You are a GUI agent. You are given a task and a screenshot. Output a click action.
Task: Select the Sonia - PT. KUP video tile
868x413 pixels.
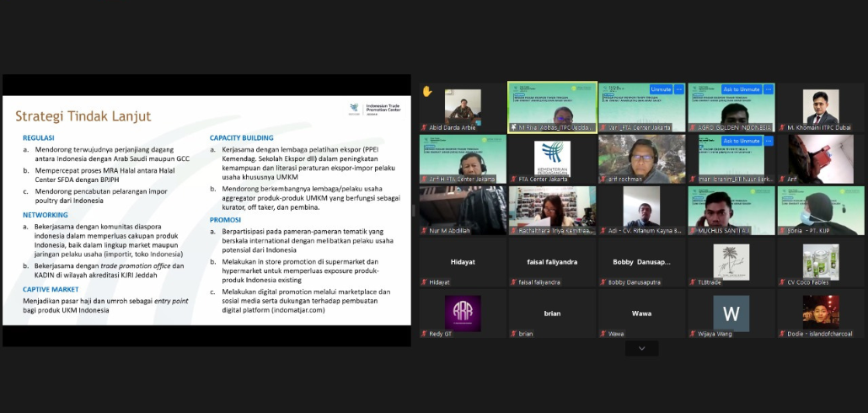tap(820, 211)
